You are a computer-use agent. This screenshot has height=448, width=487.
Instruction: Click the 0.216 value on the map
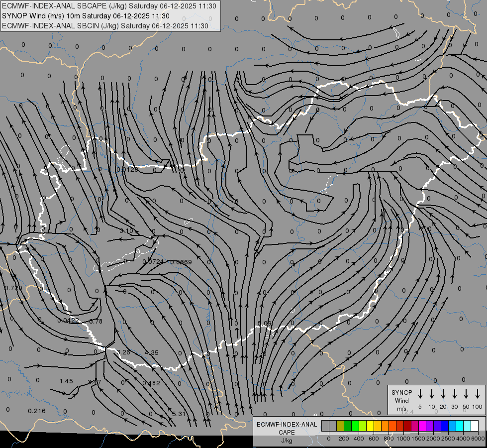click(37, 411)
